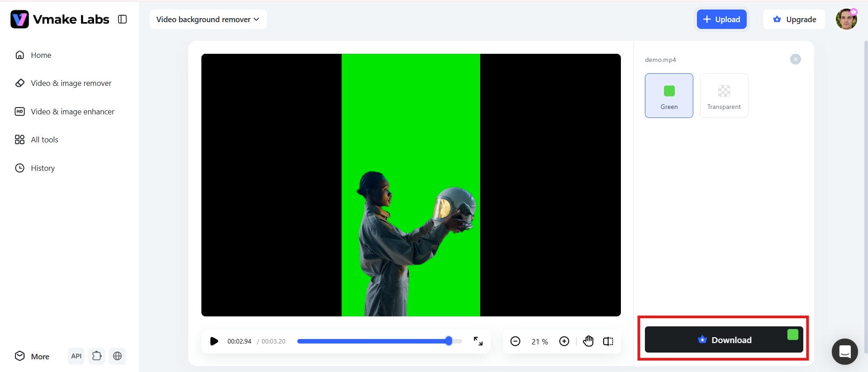This screenshot has height=372, width=868.
Task: Play the video
Action: tap(214, 341)
